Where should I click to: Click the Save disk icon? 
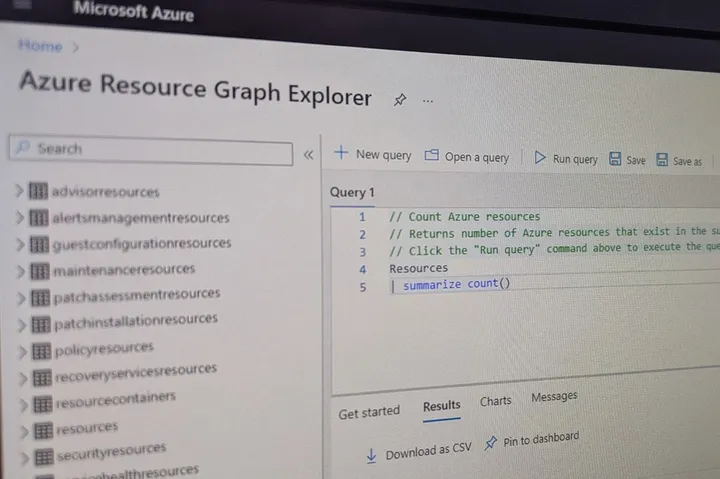615,158
